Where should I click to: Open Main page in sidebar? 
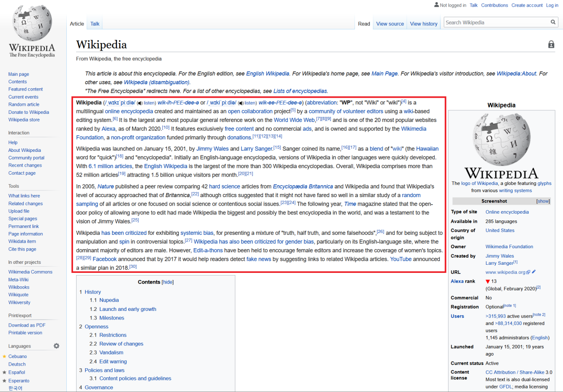19,74
